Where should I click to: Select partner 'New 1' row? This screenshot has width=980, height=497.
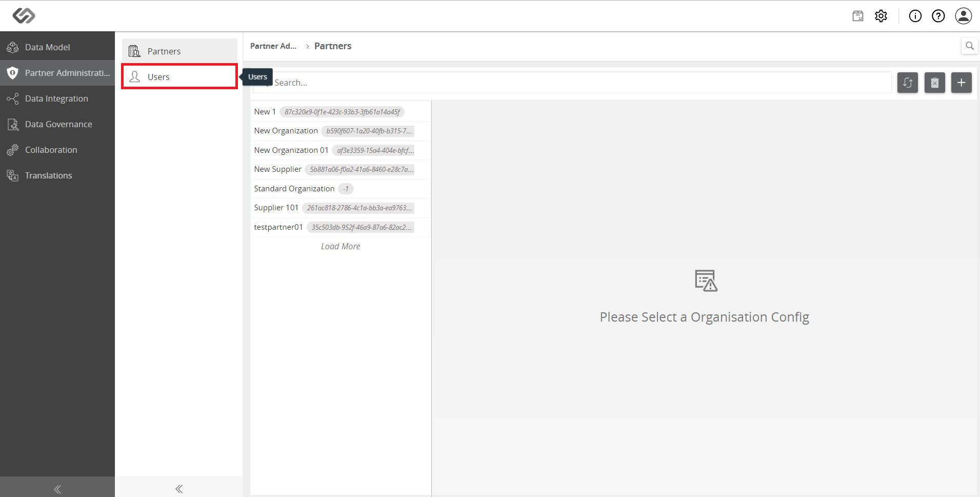click(x=341, y=112)
